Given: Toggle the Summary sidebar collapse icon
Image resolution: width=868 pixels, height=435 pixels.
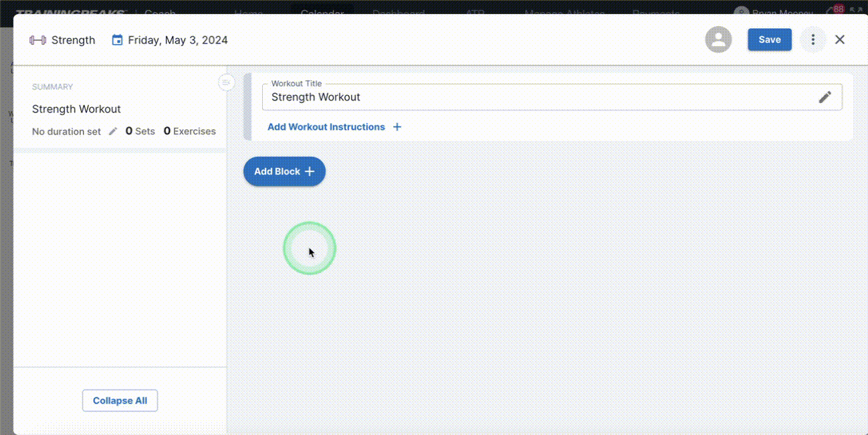Looking at the screenshot, I should 226,82.
